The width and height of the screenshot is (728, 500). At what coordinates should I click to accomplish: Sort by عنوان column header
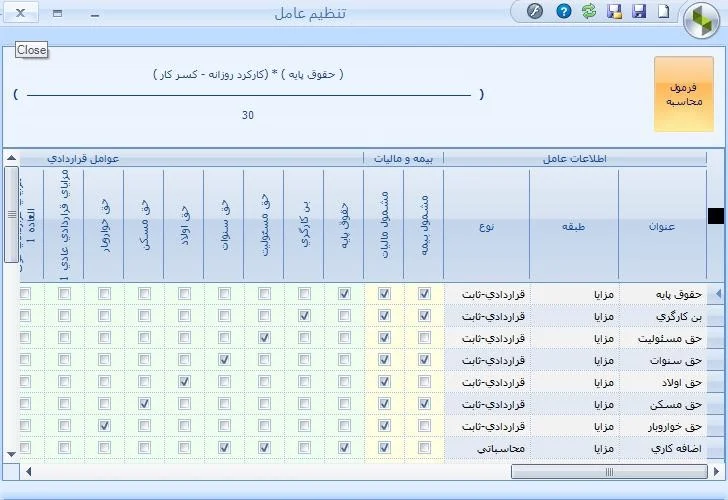(x=662, y=224)
